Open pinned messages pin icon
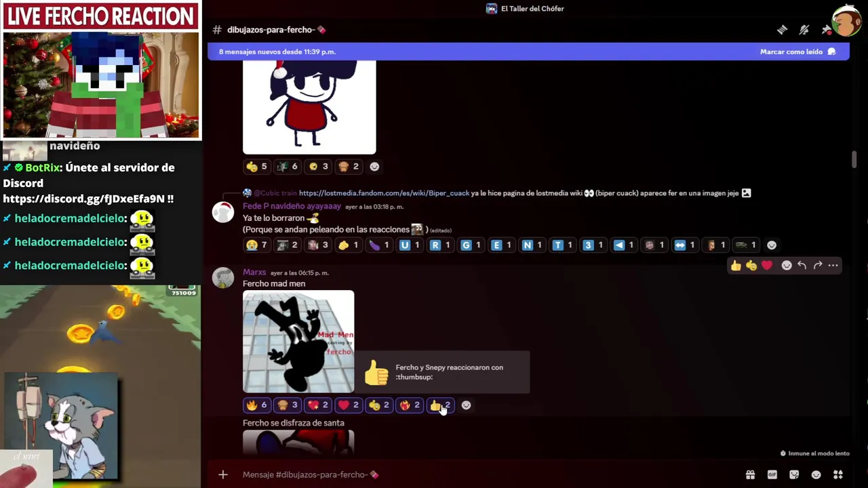 click(x=826, y=30)
